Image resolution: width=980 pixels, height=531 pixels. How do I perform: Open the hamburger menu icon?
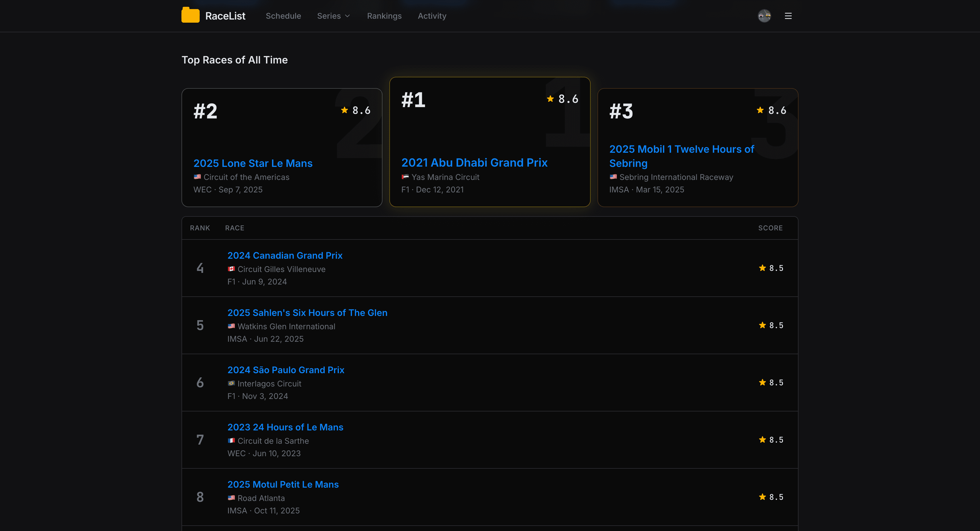coord(788,16)
